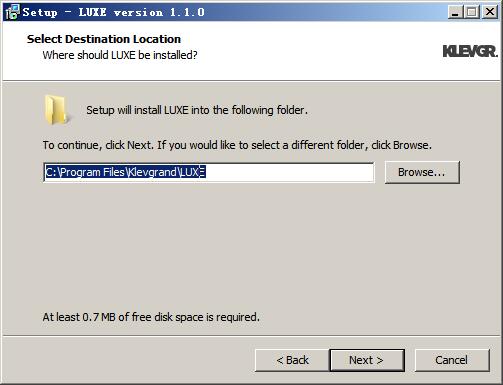Minimize the Setup window
Screen dimensions: 503x385
point(455,12)
